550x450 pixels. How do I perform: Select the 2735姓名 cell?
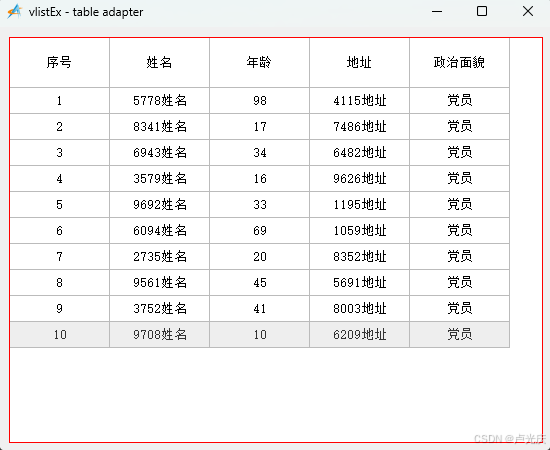pyautogui.click(x=160, y=256)
